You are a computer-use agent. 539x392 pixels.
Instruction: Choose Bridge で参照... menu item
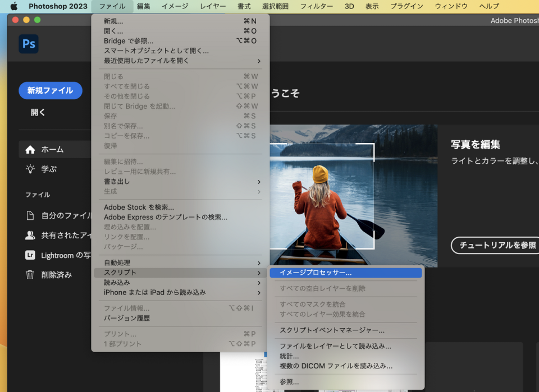[180, 41]
